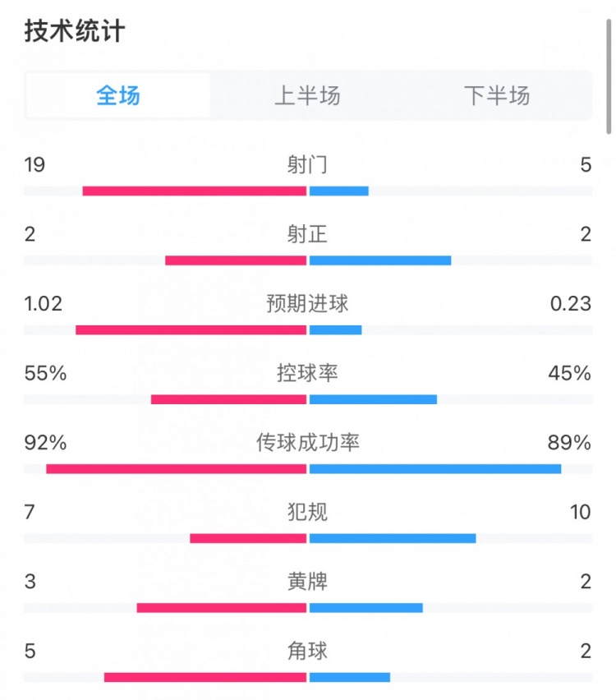This screenshot has height=700, width=616.
Task: Switch to the 上半场 tab
Action: tap(307, 95)
